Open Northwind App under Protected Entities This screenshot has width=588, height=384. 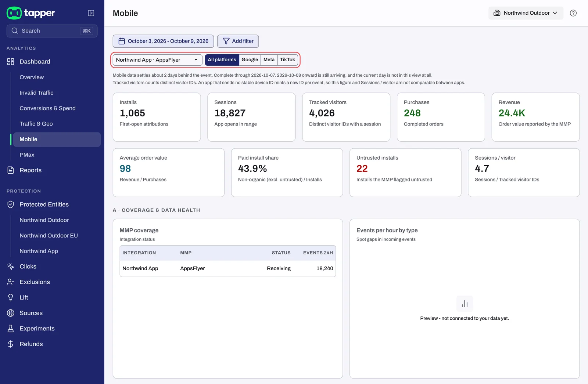click(x=39, y=251)
